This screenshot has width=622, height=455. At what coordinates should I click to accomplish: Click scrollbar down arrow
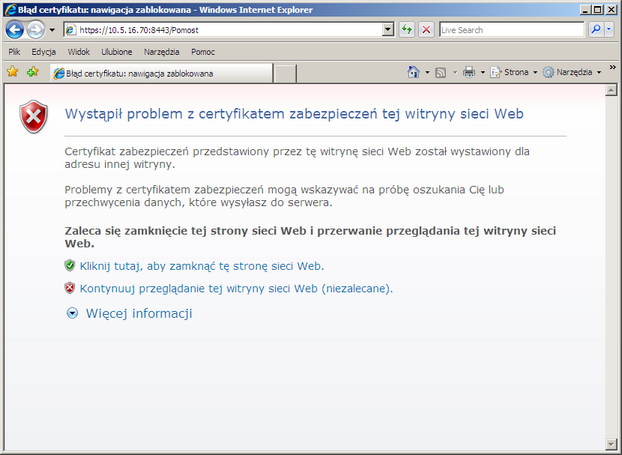click(611, 443)
